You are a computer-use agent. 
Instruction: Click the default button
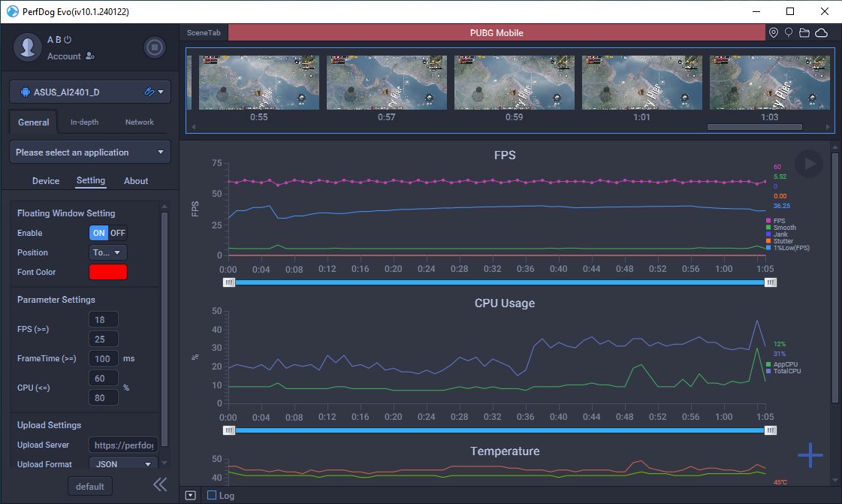pos(89,486)
